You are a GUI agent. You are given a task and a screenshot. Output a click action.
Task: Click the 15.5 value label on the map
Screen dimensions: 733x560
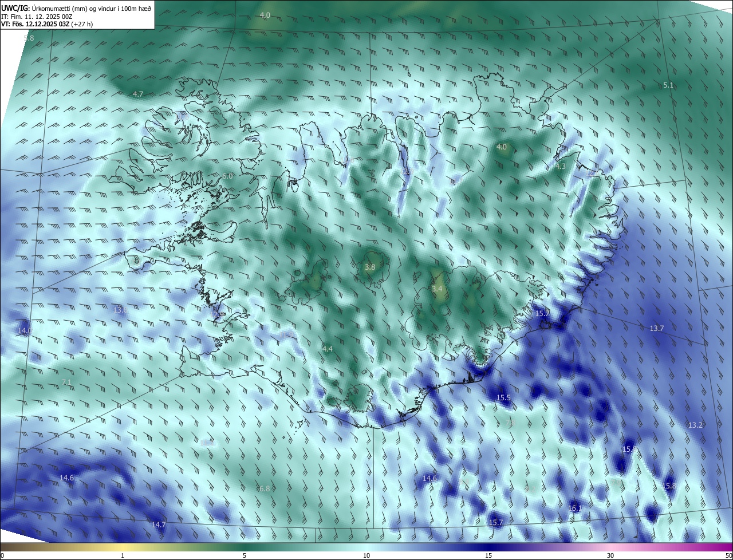tap(503, 397)
